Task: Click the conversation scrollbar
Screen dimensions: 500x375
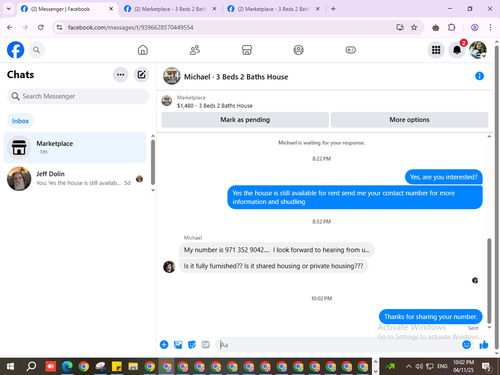Action: point(489,281)
